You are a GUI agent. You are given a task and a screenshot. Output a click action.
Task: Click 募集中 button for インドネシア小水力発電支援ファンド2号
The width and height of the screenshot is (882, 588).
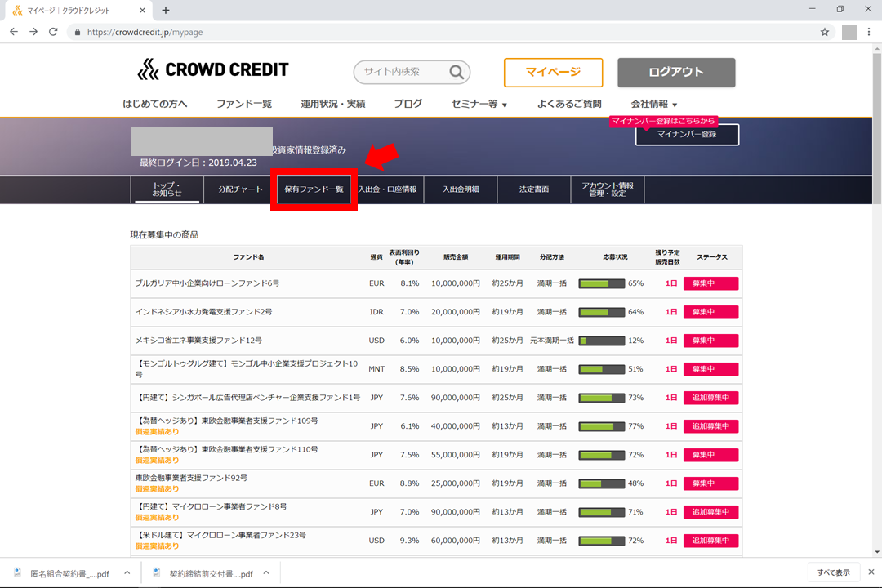[710, 312]
